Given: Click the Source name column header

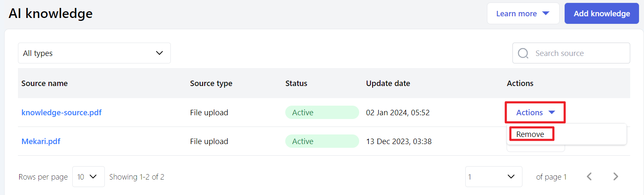Looking at the screenshot, I should click(44, 83).
